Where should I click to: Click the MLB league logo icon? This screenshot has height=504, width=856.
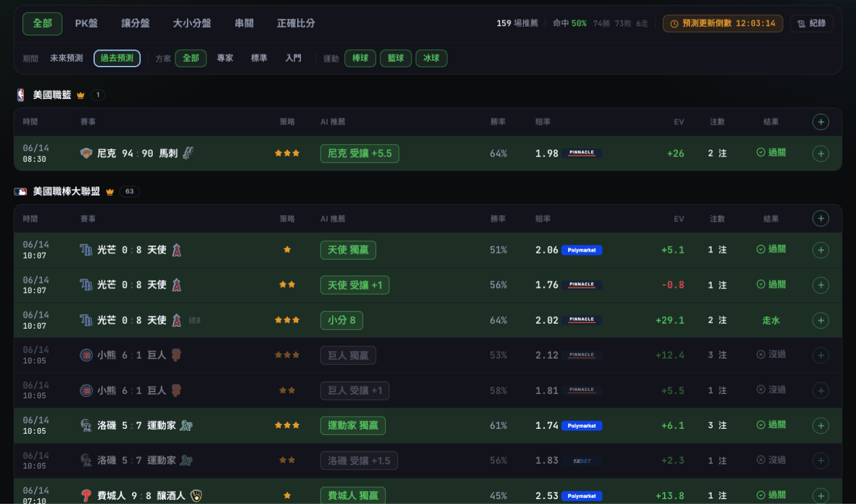click(21, 192)
